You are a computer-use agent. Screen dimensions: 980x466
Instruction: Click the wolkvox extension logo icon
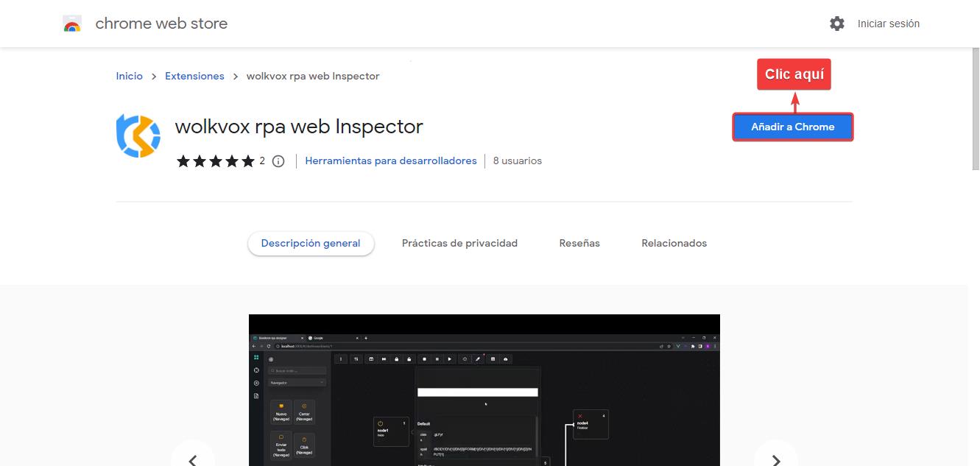[138, 136]
